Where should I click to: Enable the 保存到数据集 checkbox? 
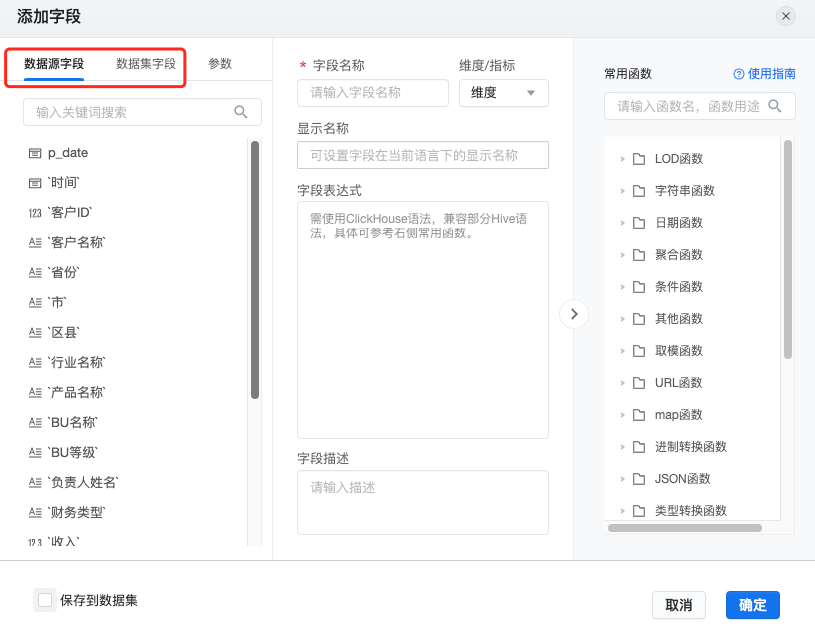pyautogui.click(x=45, y=600)
